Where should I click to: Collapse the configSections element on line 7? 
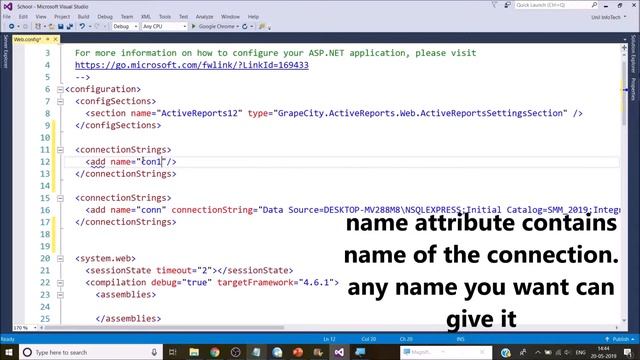tap(60, 101)
